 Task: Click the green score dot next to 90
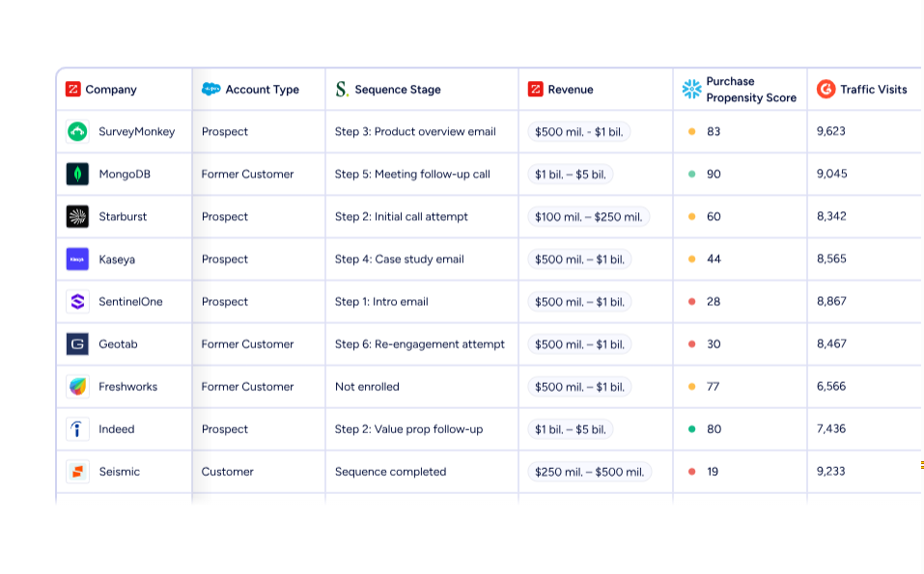click(692, 174)
